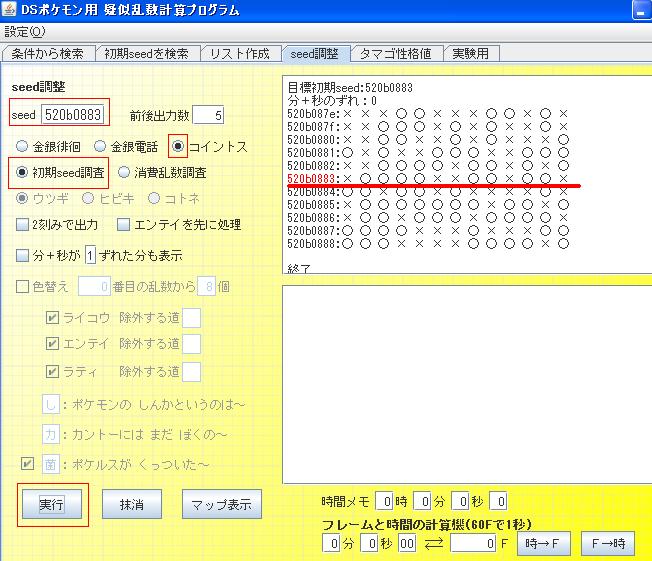
Task: Click the 時間メモ hour field
Action: [384, 501]
